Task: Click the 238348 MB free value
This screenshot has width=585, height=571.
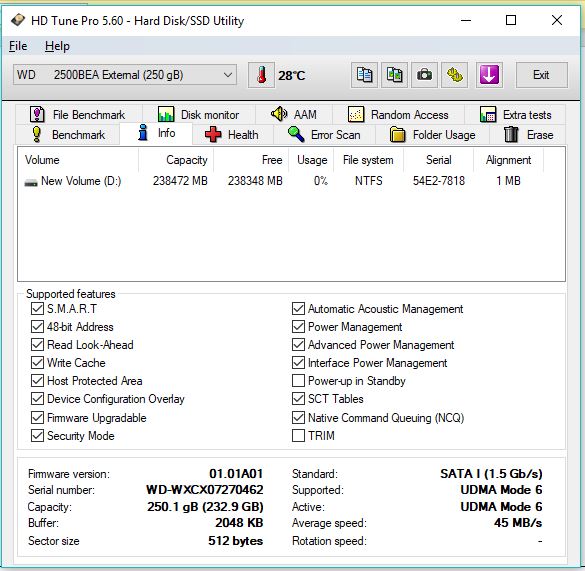Action: click(x=255, y=181)
